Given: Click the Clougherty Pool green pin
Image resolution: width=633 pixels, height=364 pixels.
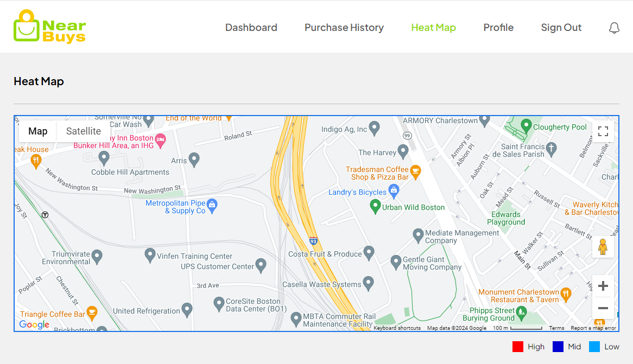Looking at the screenshot, I should [526, 126].
